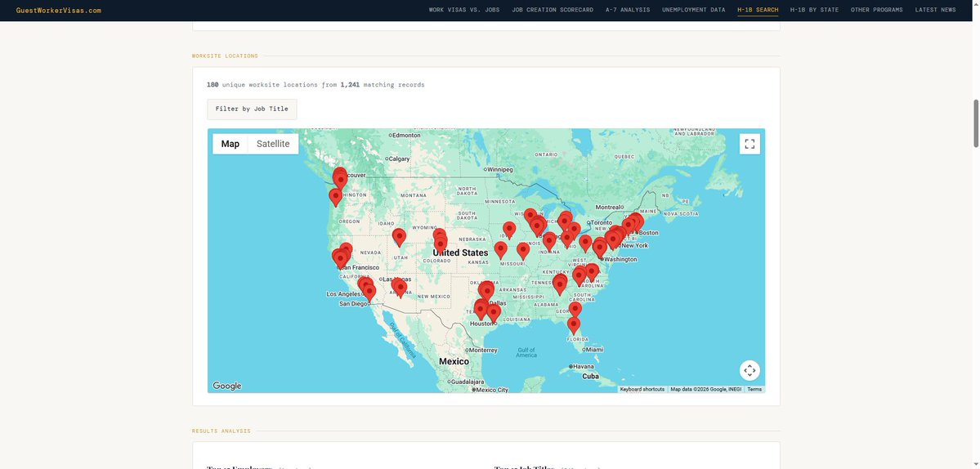Screen dimensions: 980x469
Task: Click the pin near Portland, Oregon
Action: (336, 198)
